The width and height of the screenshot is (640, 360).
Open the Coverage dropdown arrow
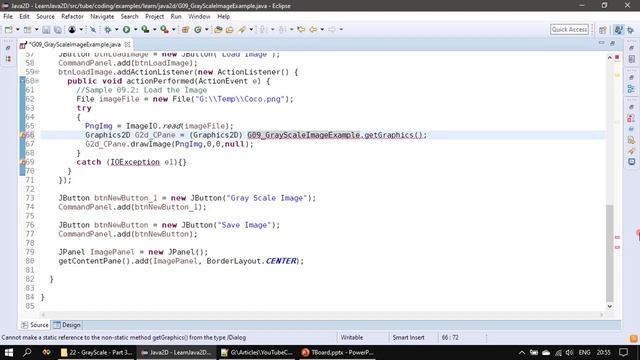[154, 29]
